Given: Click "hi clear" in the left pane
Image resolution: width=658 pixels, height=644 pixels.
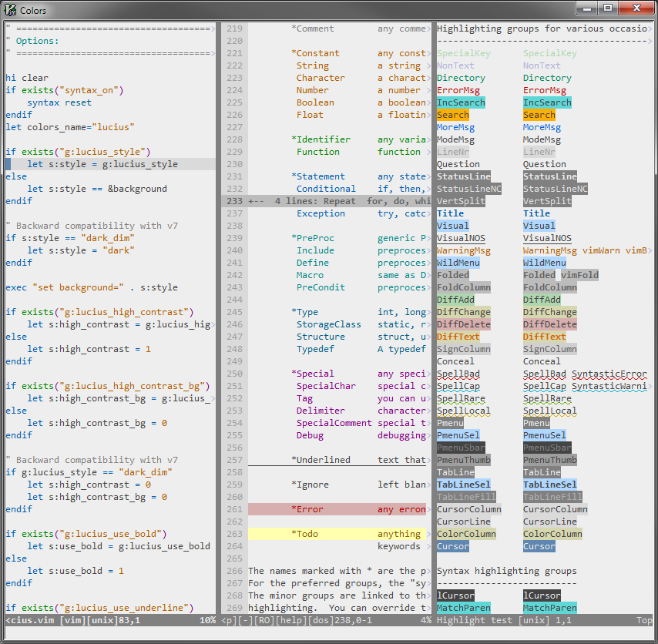Looking at the screenshot, I should point(27,78).
